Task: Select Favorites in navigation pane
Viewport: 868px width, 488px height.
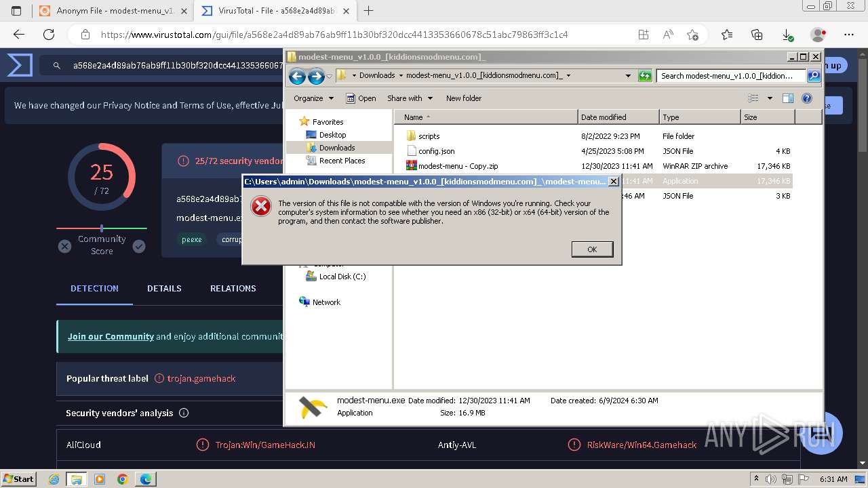Action: click(328, 122)
